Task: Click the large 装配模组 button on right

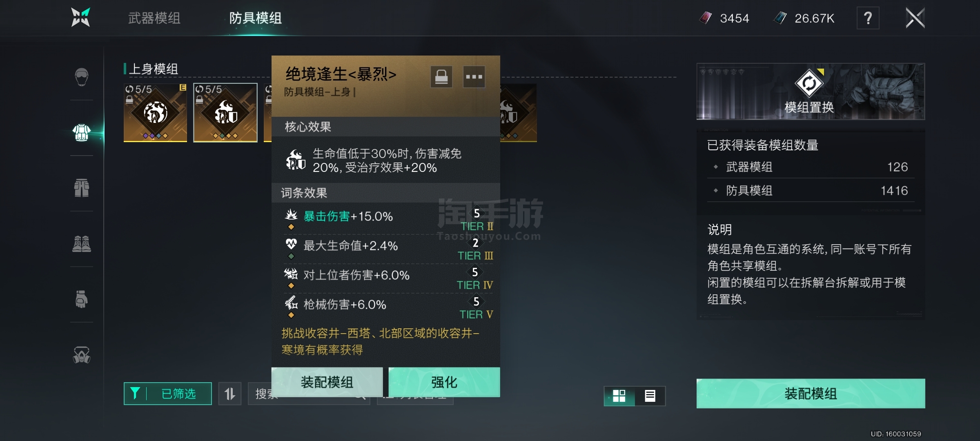Action: [811, 394]
